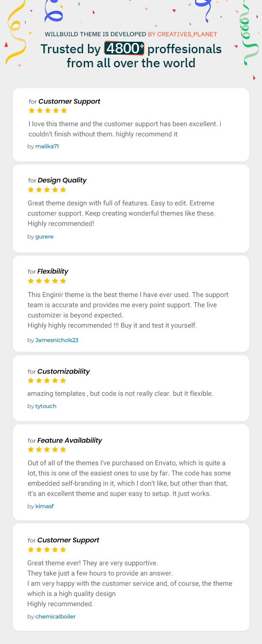Select the third star in the Flexibility rating

point(47,281)
